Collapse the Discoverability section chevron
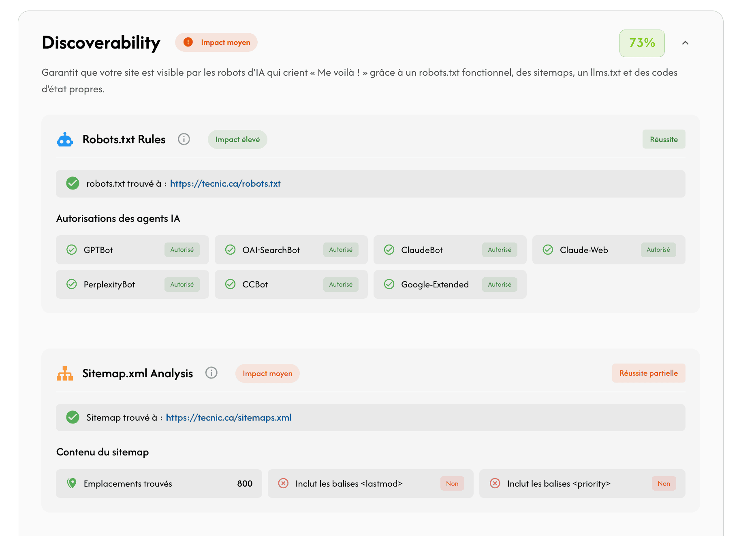Image resolution: width=756 pixels, height=536 pixels. coord(685,43)
